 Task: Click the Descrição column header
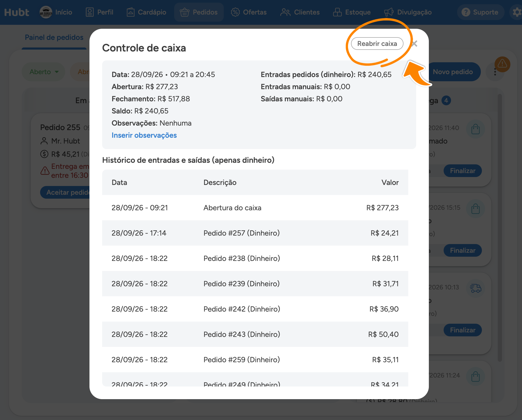click(x=220, y=182)
